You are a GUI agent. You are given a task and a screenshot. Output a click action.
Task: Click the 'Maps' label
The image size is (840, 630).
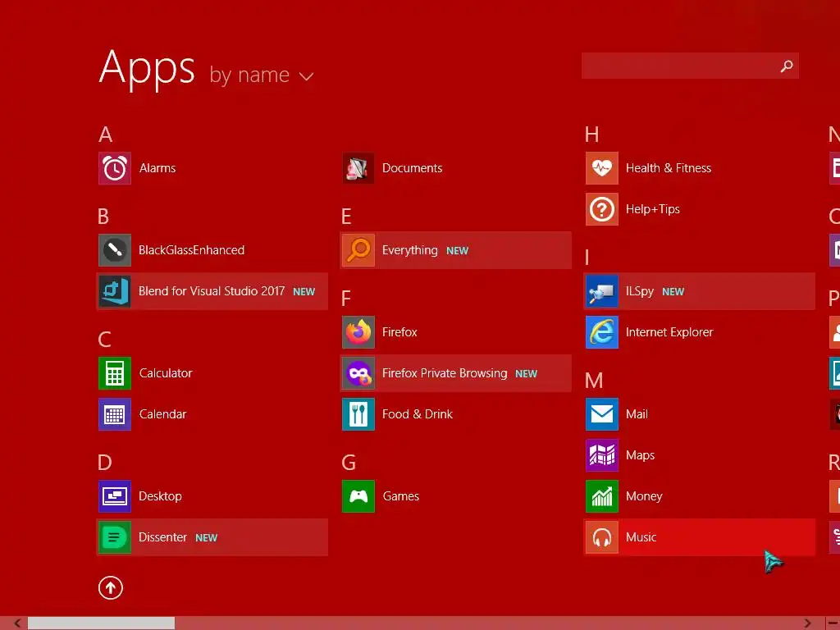pyautogui.click(x=640, y=456)
